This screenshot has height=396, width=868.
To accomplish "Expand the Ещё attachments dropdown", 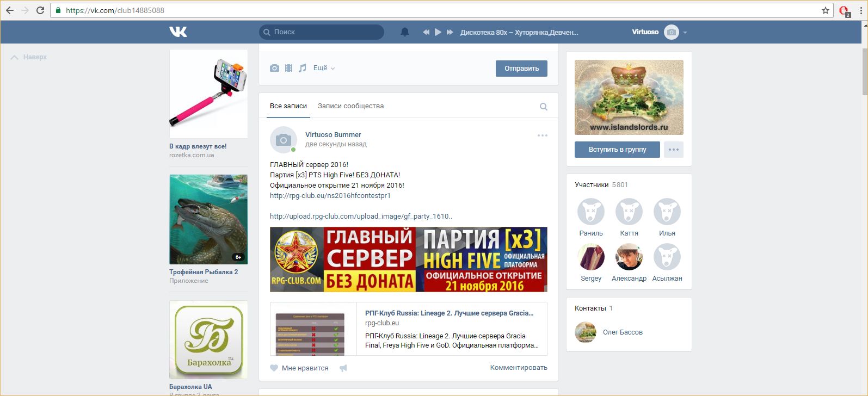I will 324,68.
